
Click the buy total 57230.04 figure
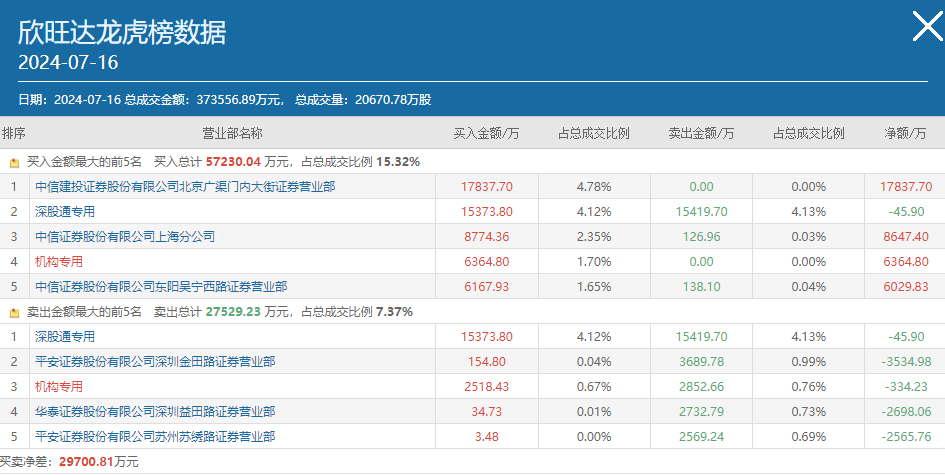pyautogui.click(x=233, y=162)
